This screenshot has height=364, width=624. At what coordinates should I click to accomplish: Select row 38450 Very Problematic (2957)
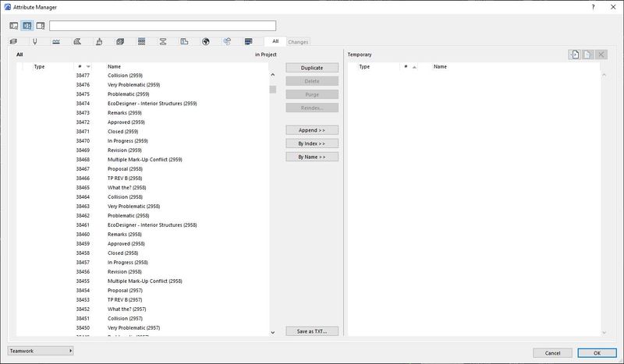143,328
